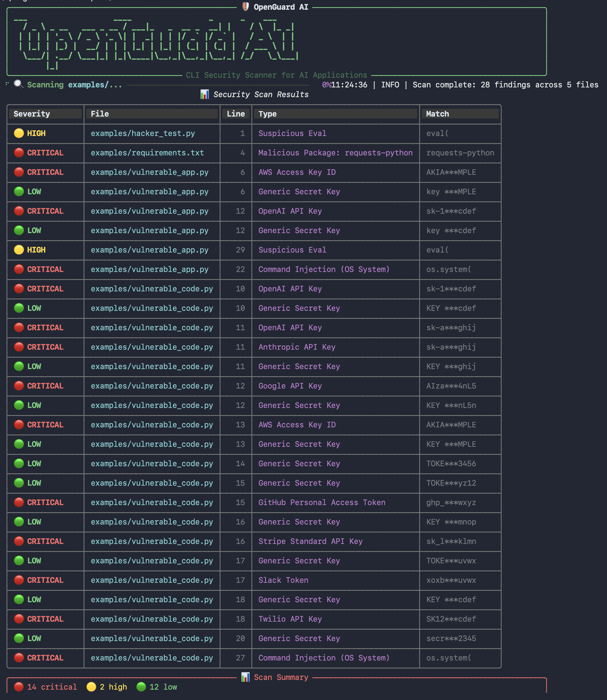Click the 'requests-python' match value

point(460,153)
